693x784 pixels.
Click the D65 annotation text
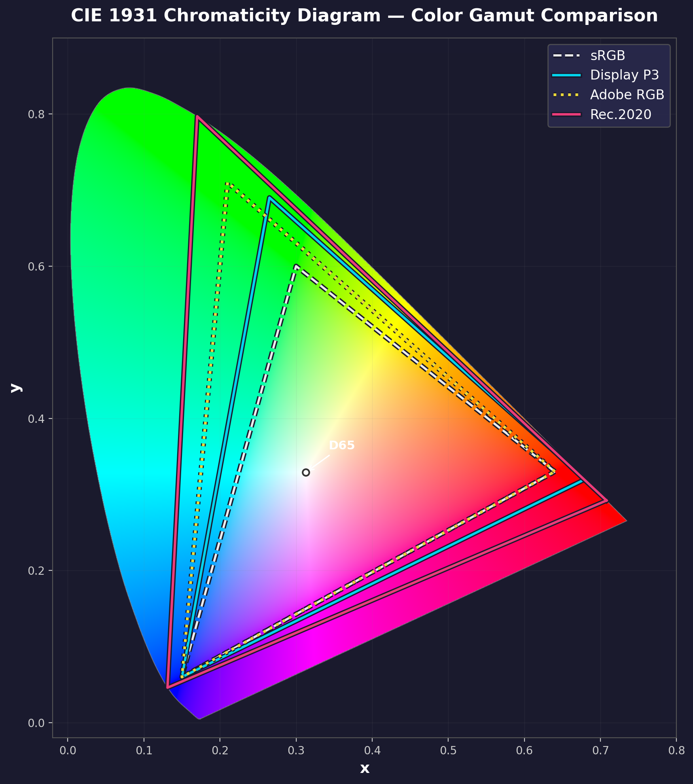tap(342, 445)
